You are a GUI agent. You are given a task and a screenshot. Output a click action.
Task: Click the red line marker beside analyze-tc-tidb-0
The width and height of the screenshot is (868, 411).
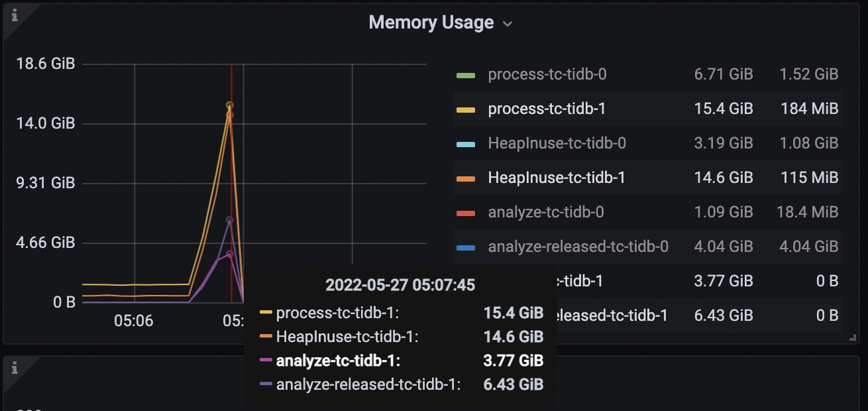point(465,211)
